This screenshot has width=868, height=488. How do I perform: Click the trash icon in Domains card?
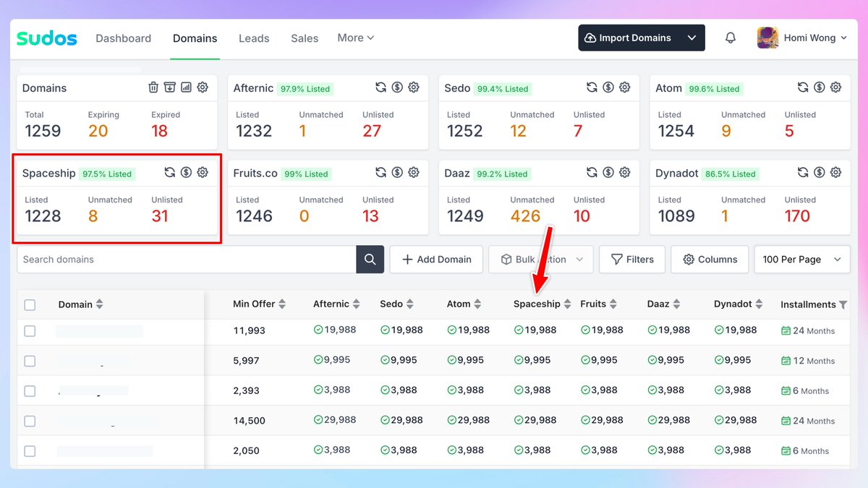pyautogui.click(x=153, y=87)
